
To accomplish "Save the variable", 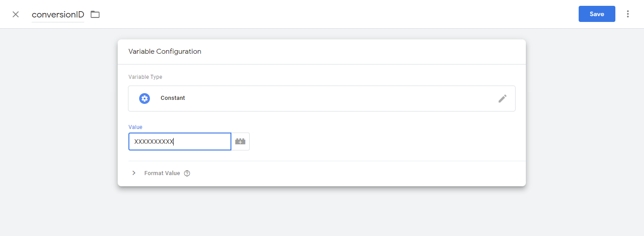I will click(597, 14).
